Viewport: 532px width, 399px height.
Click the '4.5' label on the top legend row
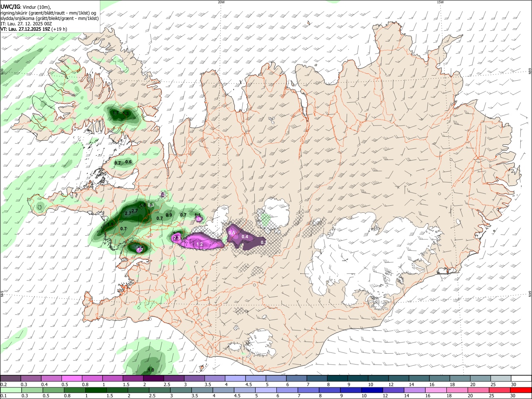click(x=249, y=384)
